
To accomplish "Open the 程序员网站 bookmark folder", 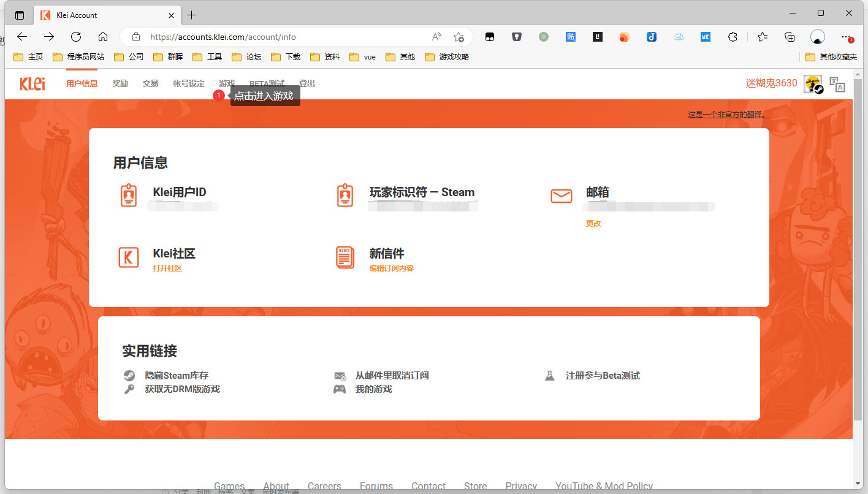I will (x=78, y=57).
